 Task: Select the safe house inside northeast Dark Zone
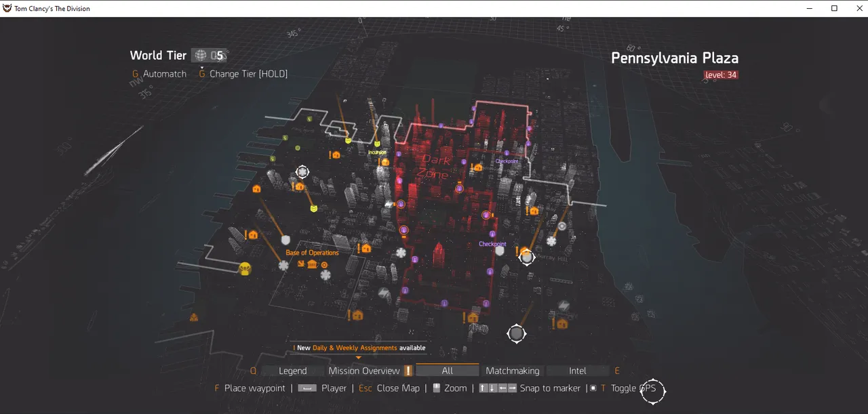coord(478,167)
